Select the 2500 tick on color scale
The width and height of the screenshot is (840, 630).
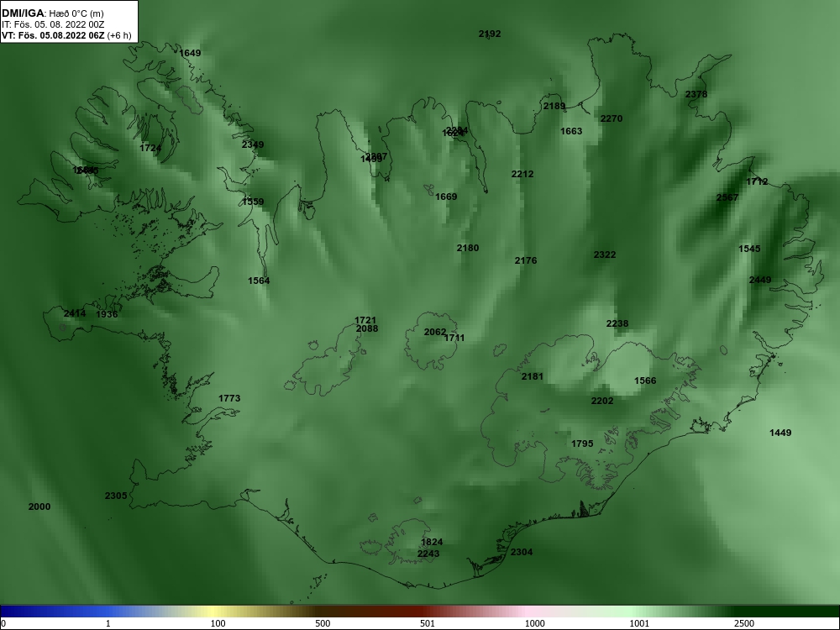tap(744, 623)
